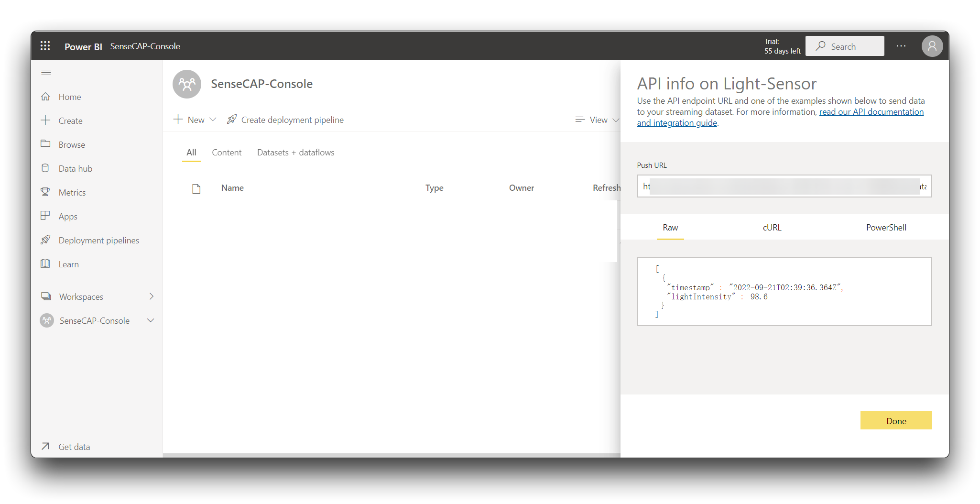Click the Data hub cylinder icon

coord(45,168)
